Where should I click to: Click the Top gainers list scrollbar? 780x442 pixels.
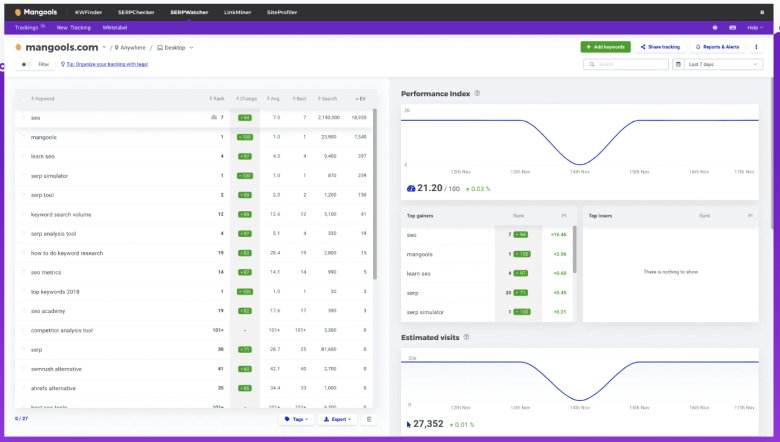(575, 249)
